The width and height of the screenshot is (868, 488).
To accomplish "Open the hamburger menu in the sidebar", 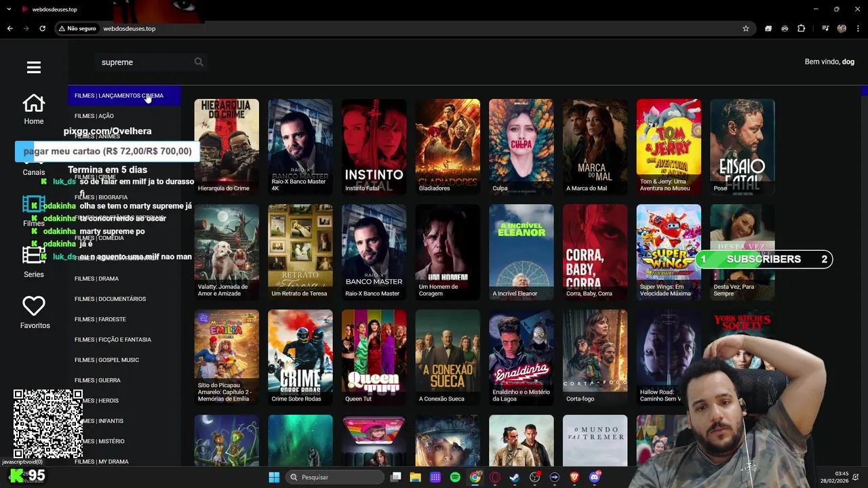I will [34, 67].
